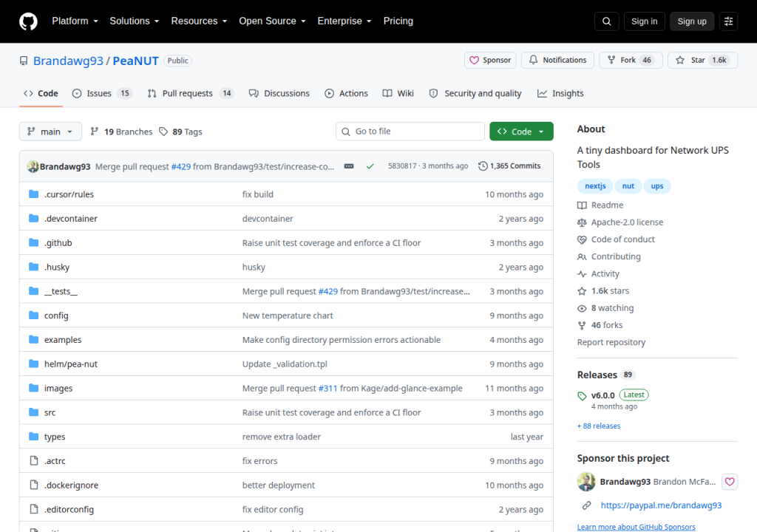Switch to the Issues tab
This screenshot has width=757, height=532.
pyautogui.click(x=102, y=93)
